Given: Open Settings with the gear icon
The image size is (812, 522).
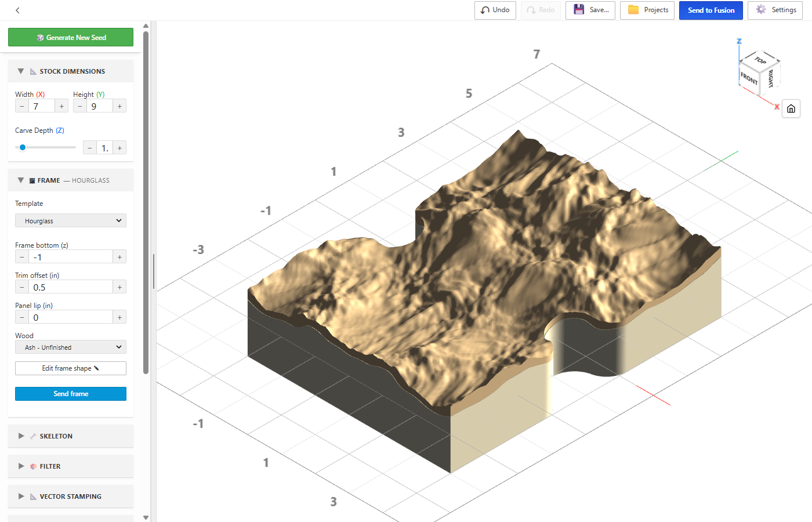Looking at the screenshot, I should point(775,10).
